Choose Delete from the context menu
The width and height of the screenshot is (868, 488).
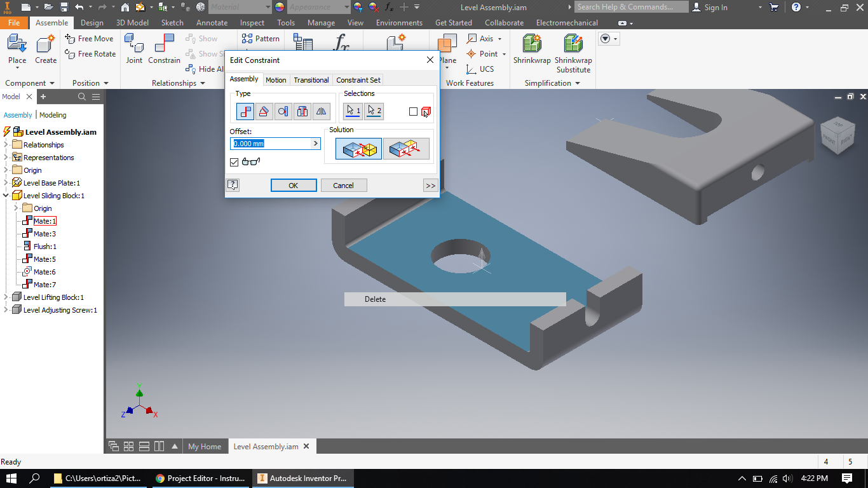[374, 299]
